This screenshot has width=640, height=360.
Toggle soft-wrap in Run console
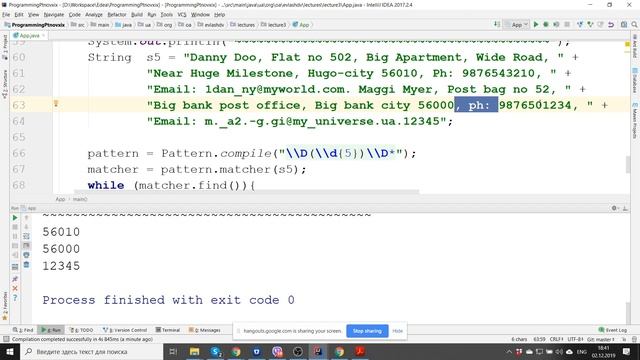click(26, 236)
